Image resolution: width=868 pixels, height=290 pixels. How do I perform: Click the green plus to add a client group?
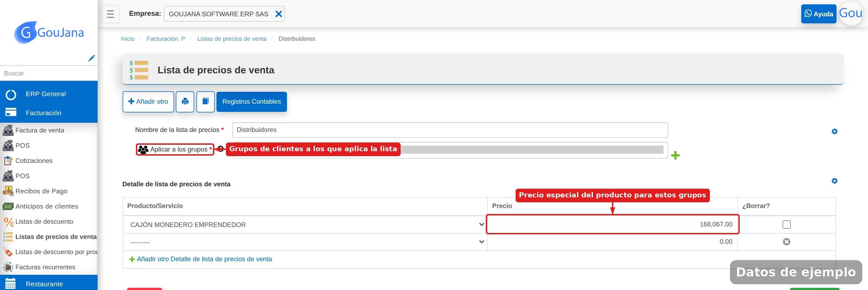click(x=675, y=155)
